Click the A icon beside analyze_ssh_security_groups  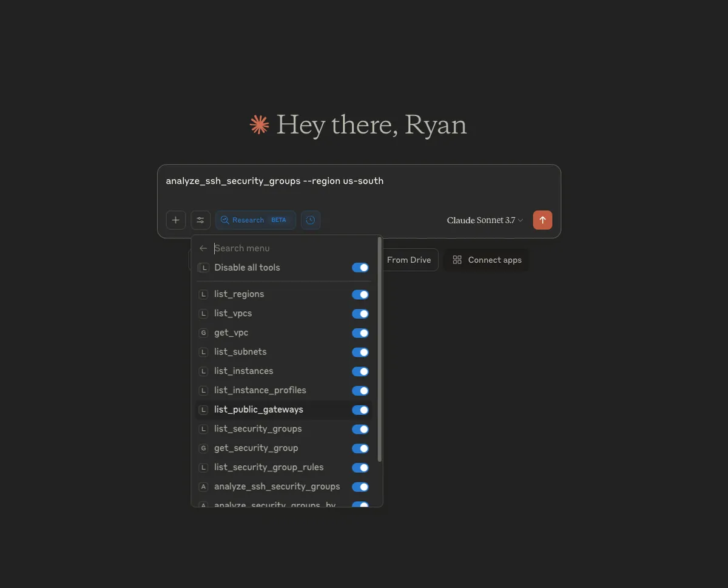(204, 487)
